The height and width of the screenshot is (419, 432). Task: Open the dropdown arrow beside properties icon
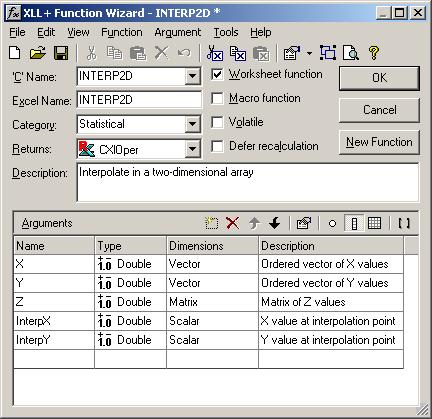(309, 53)
